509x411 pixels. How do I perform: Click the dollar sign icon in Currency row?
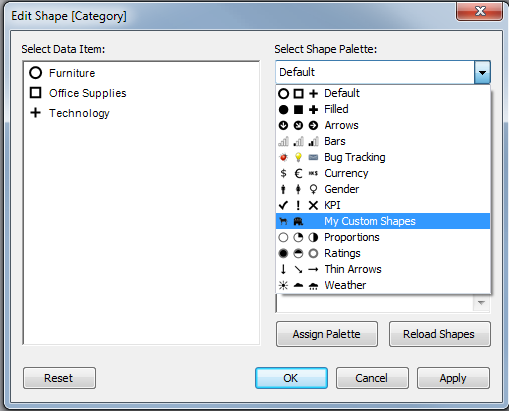[283, 173]
